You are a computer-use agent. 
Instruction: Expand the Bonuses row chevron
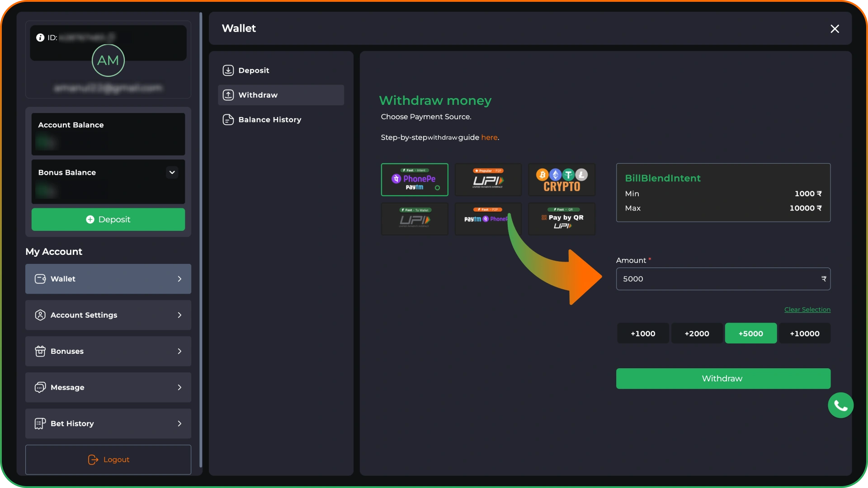coord(179,351)
